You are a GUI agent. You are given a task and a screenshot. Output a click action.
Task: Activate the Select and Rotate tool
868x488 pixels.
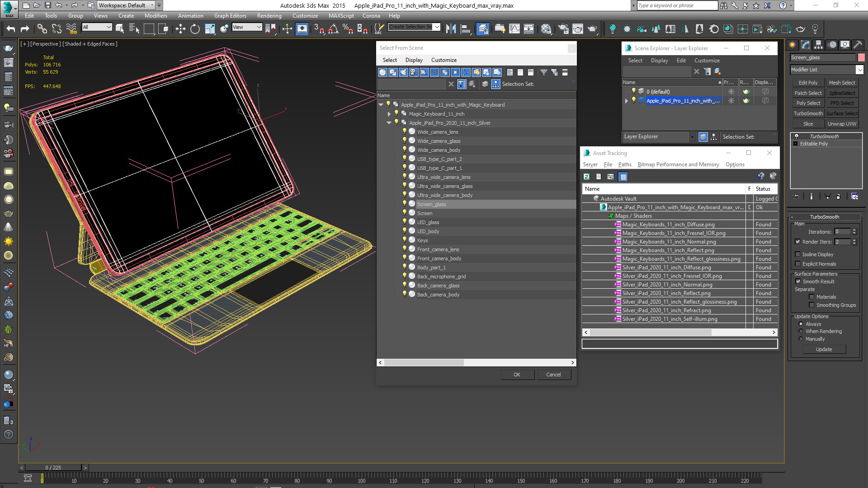pos(195,29)
